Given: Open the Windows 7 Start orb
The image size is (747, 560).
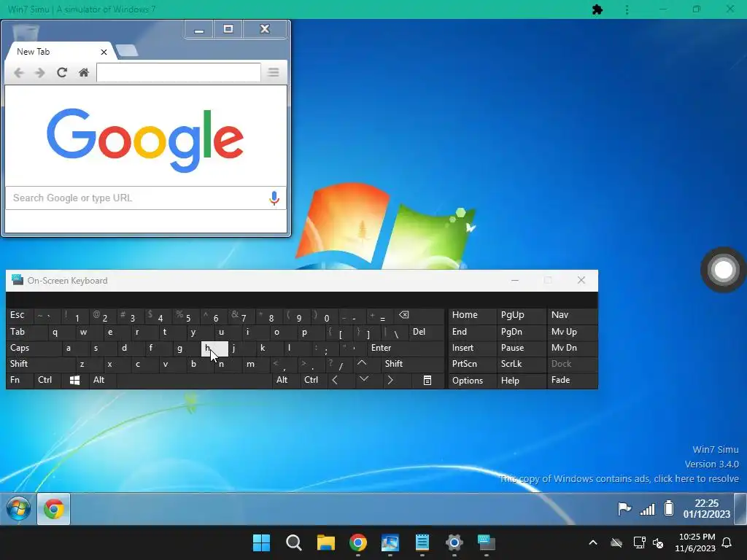Looking at the screenshot, I should (18, 508).
